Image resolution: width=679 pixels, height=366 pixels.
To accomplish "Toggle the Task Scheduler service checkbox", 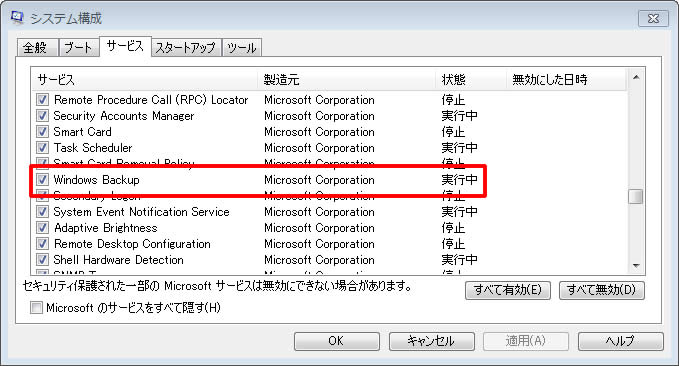I will [x=42, y=147].
